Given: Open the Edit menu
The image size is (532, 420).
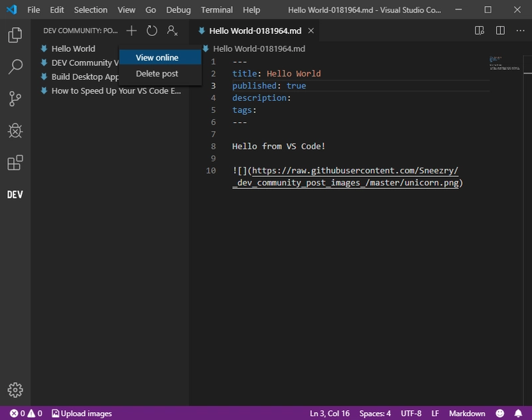Looking at the screenshot, I should (57, 10).
